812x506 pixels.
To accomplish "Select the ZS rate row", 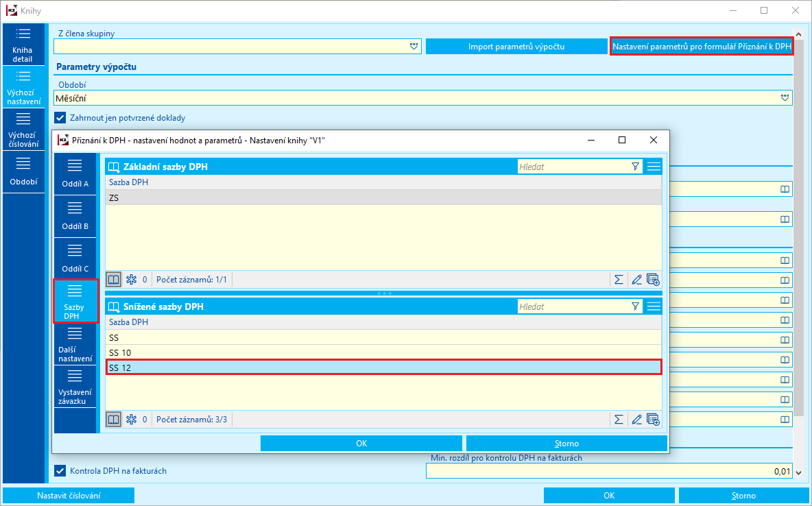I will (x=383, y=198).
